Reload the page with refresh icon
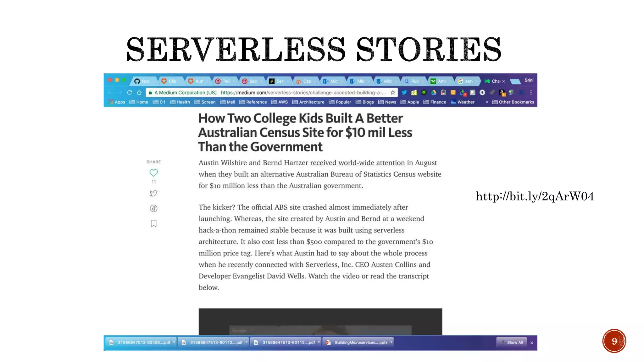Screen dimensions: 644x362 tap(129, 92)
